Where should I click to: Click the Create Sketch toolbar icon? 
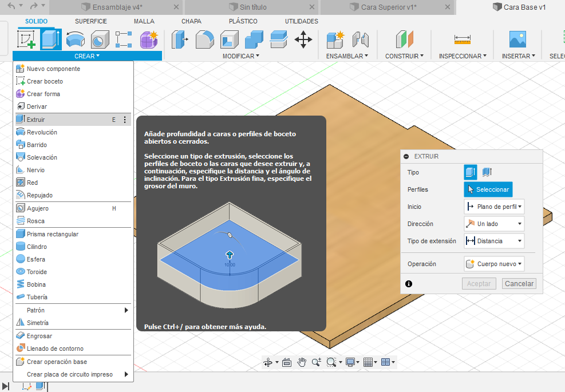point(26,39)
